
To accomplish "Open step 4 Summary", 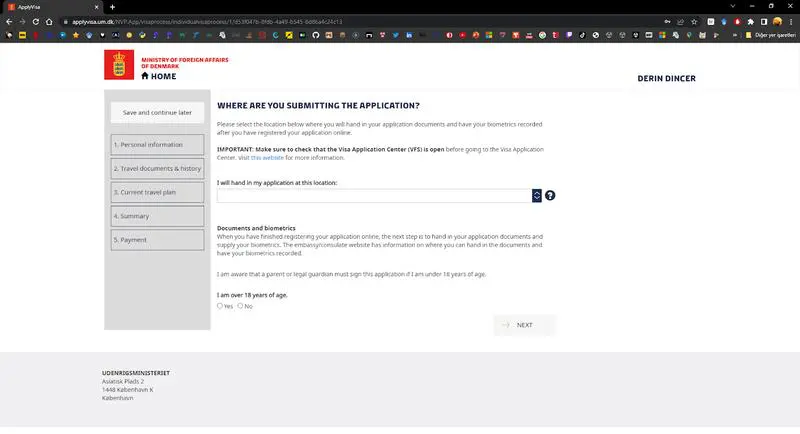I will click(x=157, y=216).
